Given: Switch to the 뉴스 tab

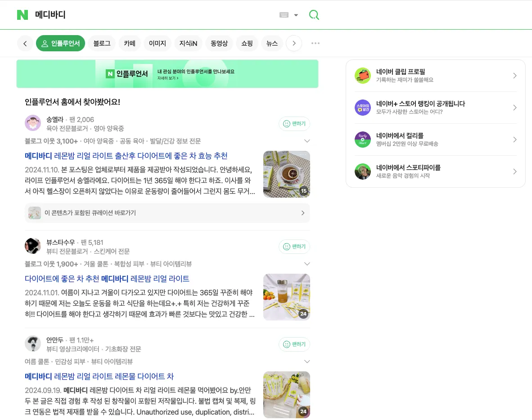Looking at the screenshot, I should coord(272,43).
